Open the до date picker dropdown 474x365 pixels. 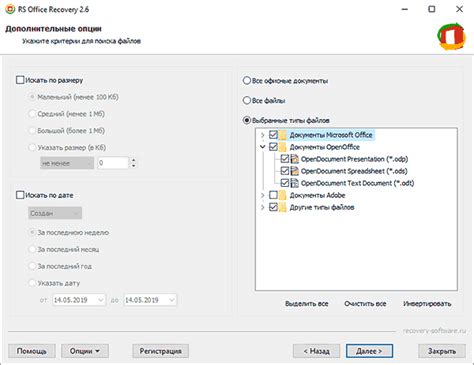click(x=172, y=300)
